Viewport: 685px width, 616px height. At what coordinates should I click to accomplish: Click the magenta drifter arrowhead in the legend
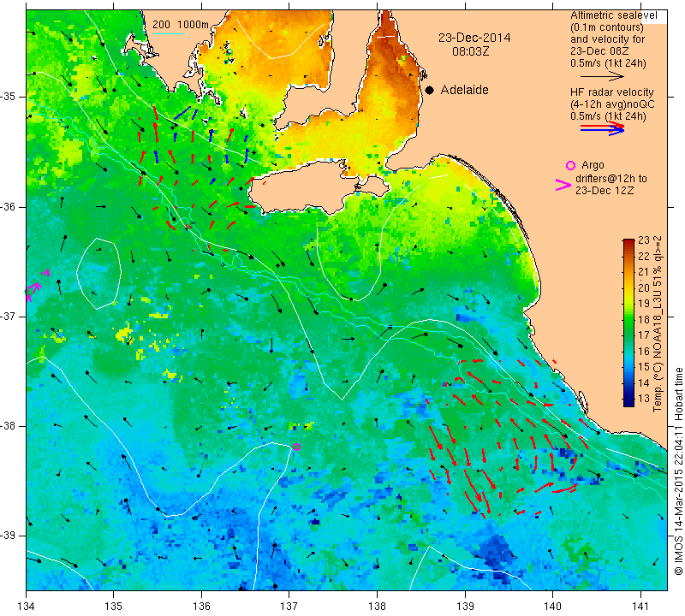[563, 185]
